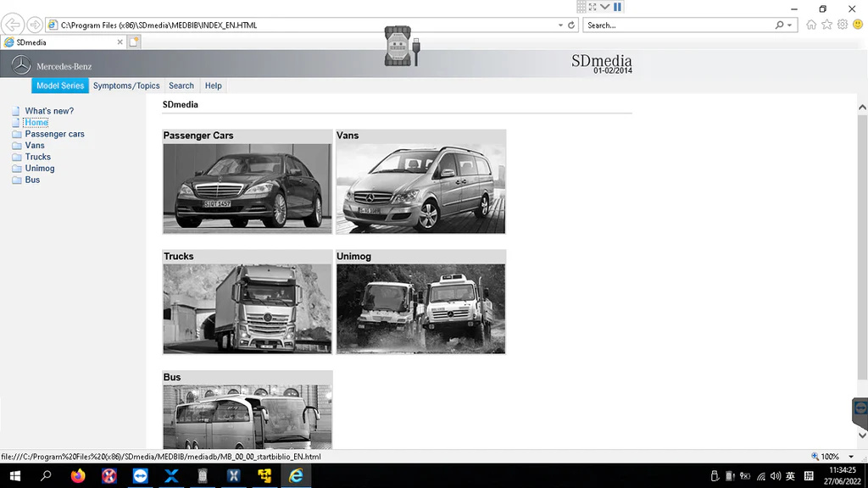
Task: Open the VCI device taskbar icon
Action: click(x=203, y=476)
